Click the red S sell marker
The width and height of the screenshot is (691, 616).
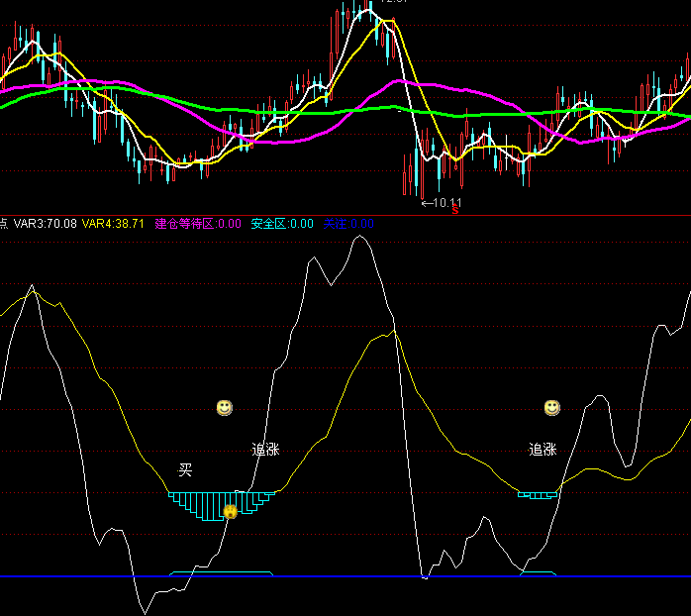(455, 210)
